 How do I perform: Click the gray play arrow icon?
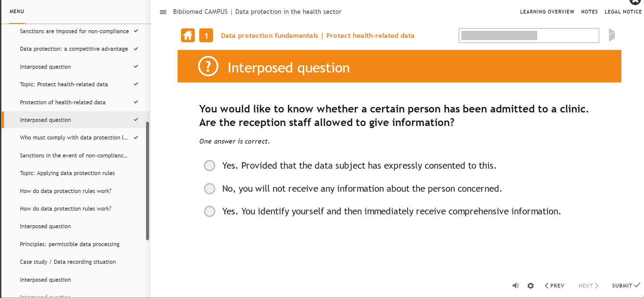pyautogui.click(x=611, y=35)
